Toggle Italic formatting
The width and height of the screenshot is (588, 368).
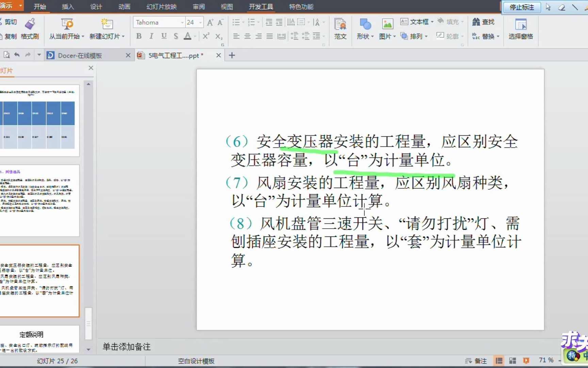(151, 36)
